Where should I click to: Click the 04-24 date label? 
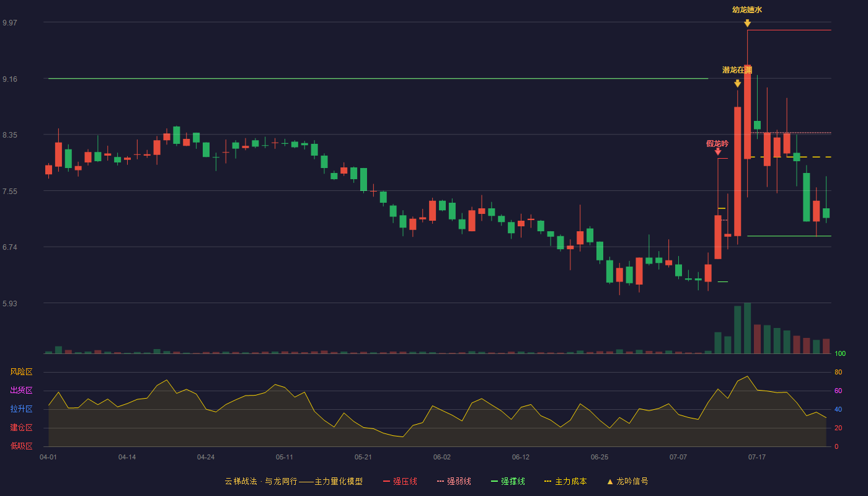pyautogui.click(x=206, y=457)
